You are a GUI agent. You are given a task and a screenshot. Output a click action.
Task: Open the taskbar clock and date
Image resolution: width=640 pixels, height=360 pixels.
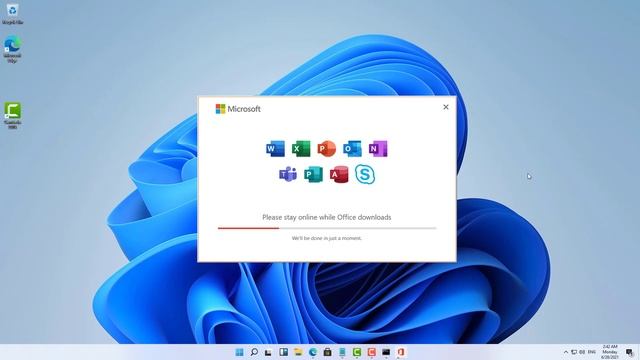tap(610, 351)
